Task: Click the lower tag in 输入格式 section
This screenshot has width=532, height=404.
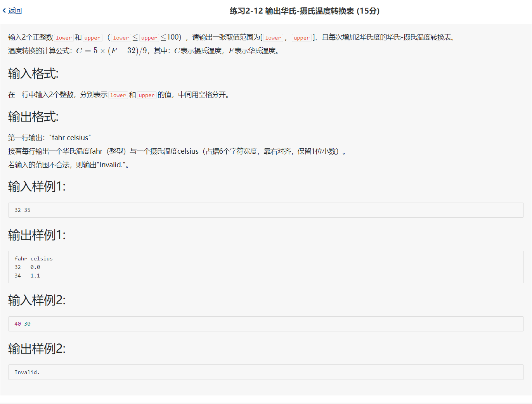Action: [x=118, y=95]
